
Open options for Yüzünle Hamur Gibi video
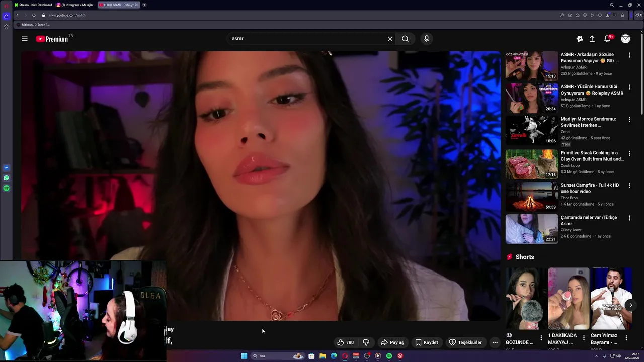pyautogui.click(x=629, y=87)
